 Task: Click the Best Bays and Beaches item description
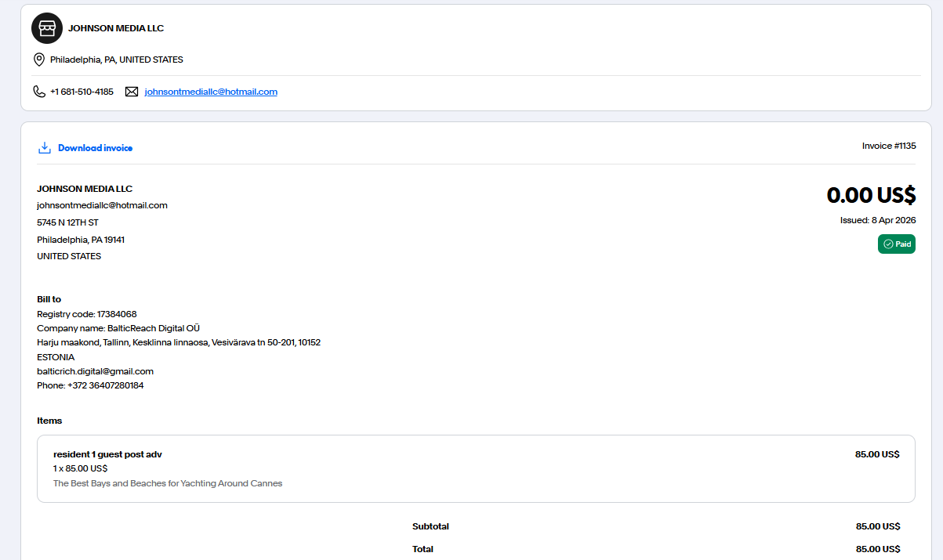[x=168, y=483]
